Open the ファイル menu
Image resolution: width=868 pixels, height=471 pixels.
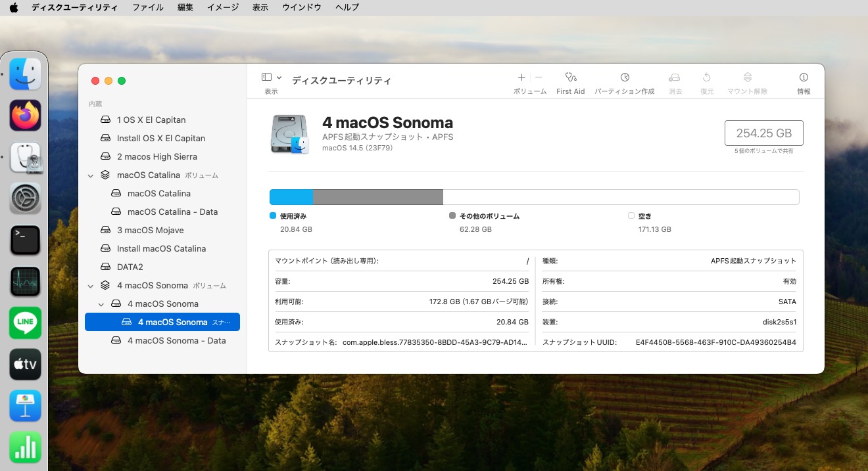pos(148,7)
